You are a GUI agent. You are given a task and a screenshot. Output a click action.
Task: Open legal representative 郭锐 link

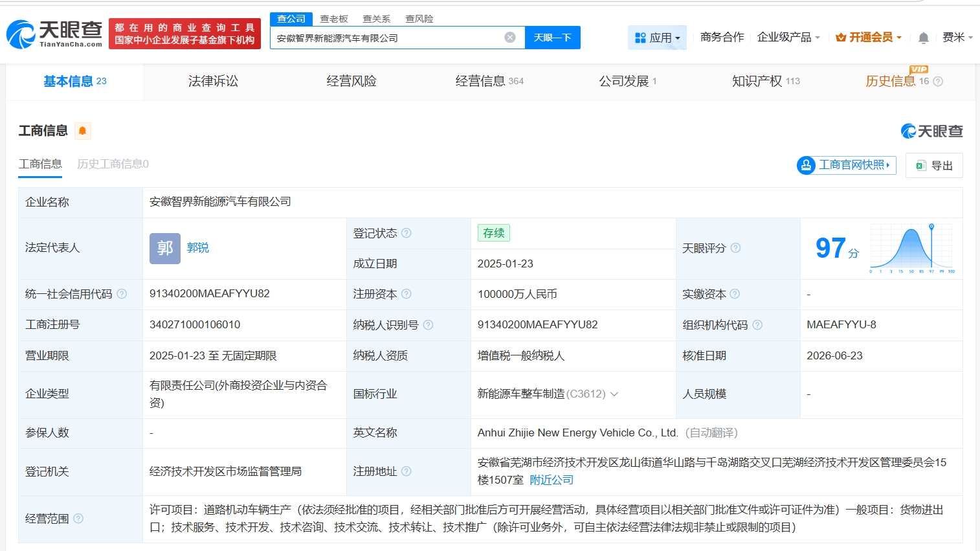[197, 248]
